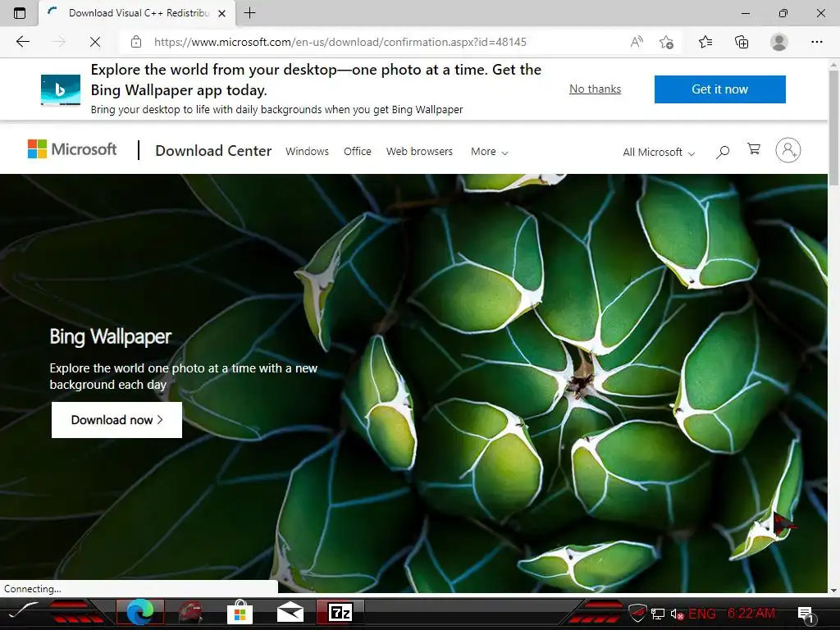Open Edge settings and more menu
The height and width of the screenshot is (630, 840).
[816, 42]
